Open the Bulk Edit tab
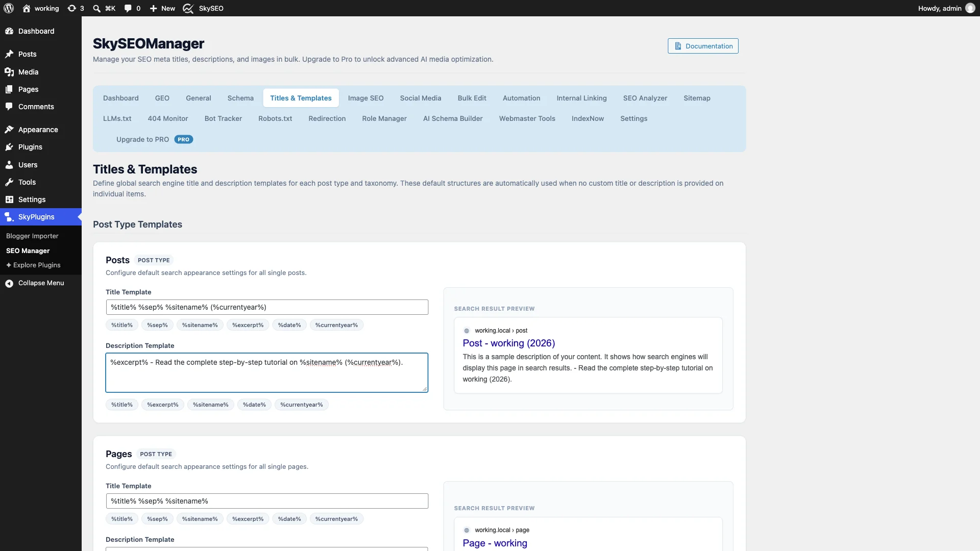980x551 pixels. 472,98
